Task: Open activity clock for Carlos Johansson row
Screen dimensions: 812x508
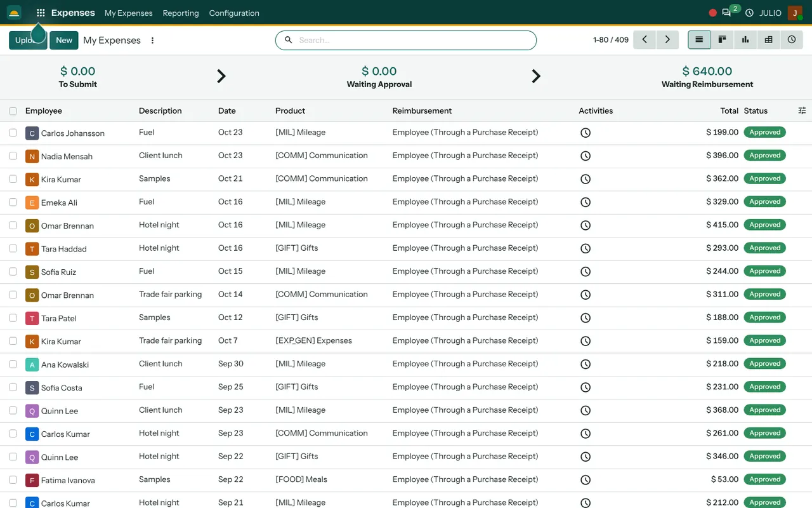Action: tap(586, 133)
